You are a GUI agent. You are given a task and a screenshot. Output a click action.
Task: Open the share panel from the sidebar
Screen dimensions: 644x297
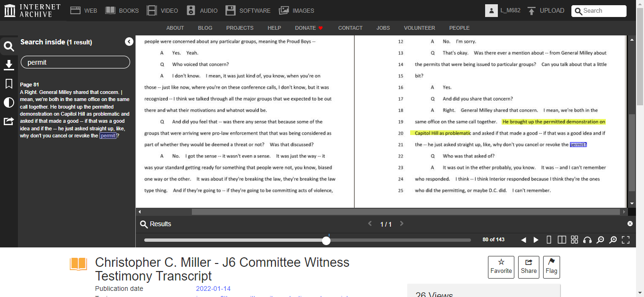pos(8,121)
